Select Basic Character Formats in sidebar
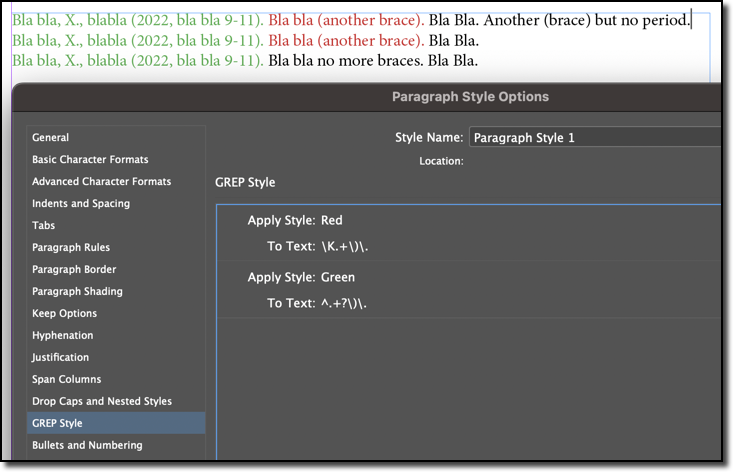Screen dimensions: 733x472 click(90, 160)
